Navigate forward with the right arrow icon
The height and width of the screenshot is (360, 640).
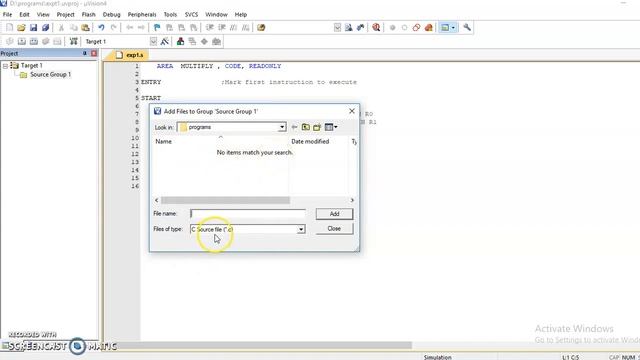click(141, 28)
